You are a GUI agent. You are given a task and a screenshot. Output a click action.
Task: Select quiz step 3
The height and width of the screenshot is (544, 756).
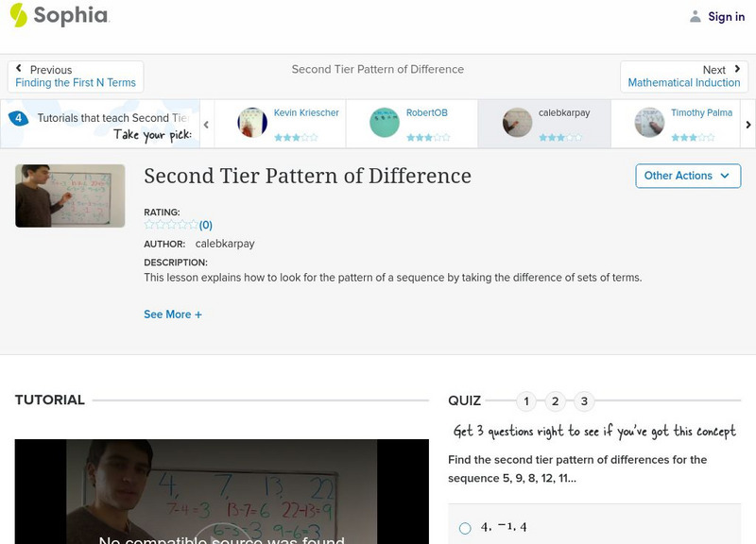585,400
